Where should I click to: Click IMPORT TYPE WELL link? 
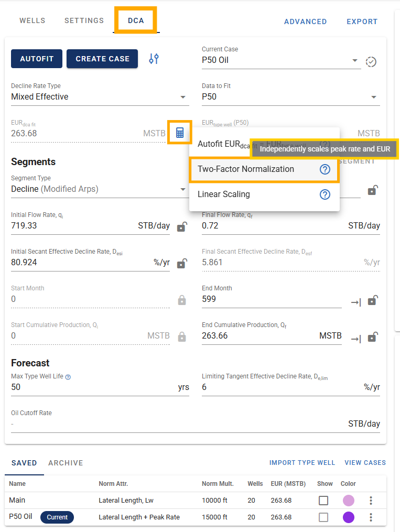tap(302, 463)
